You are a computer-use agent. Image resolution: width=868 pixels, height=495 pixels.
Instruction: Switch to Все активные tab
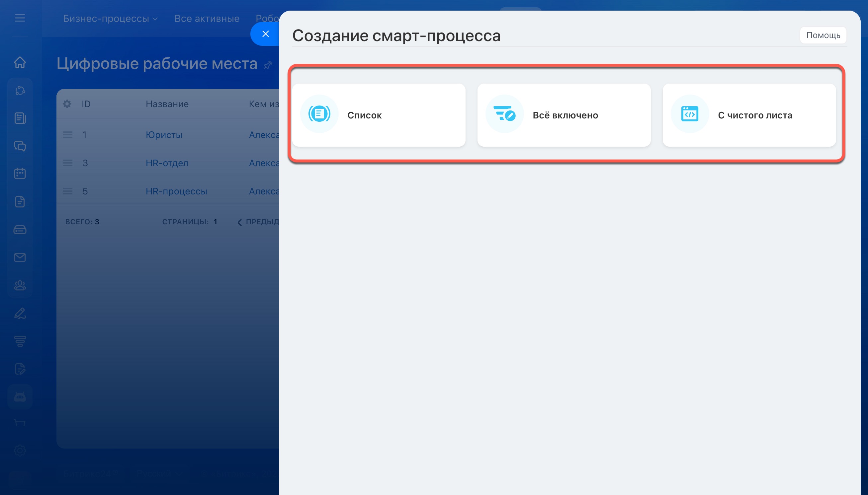point(207,19)
